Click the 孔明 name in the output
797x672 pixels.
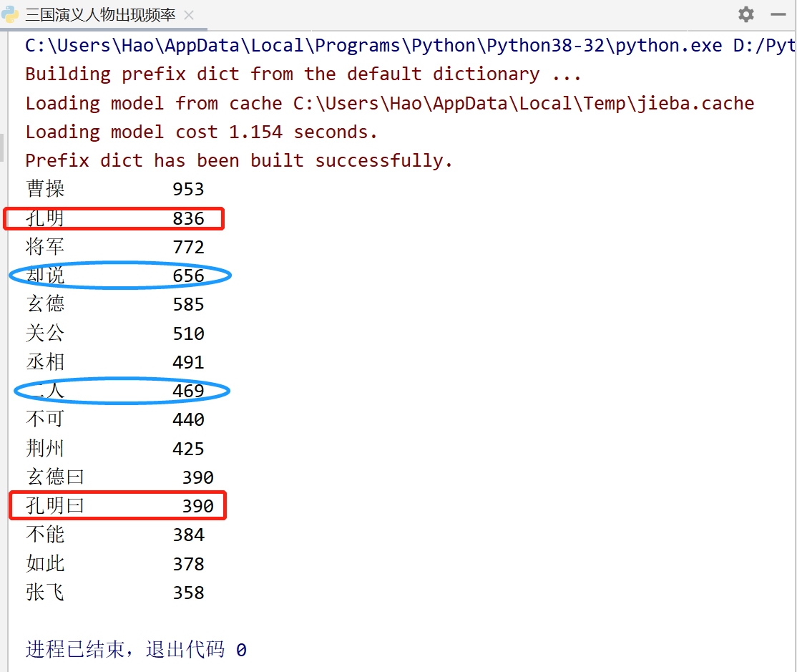(x=45, y=218)
